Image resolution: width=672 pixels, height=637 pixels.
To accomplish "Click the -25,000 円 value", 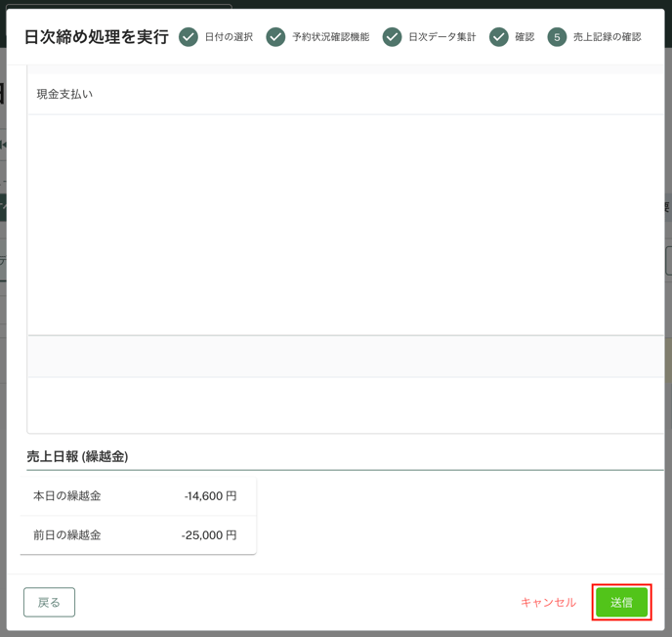I will click(209, 535).
